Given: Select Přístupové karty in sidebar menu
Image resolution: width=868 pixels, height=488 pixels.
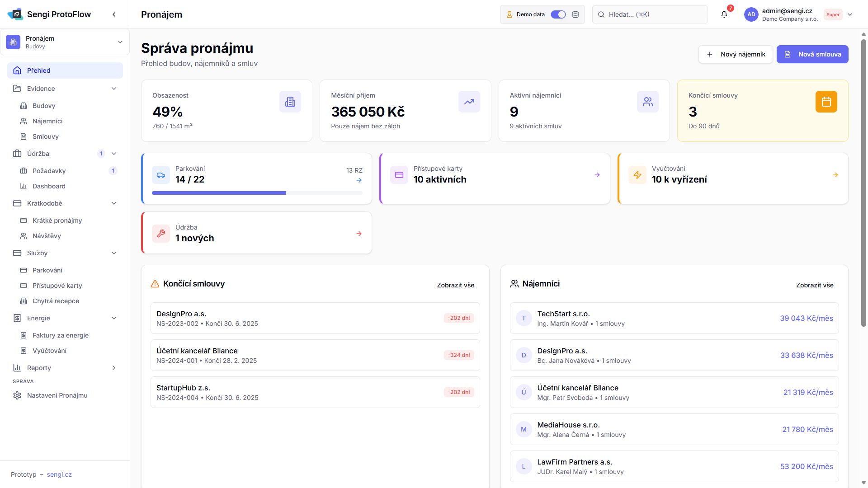Looking at the screenshot, I should (x=57, y=286).
